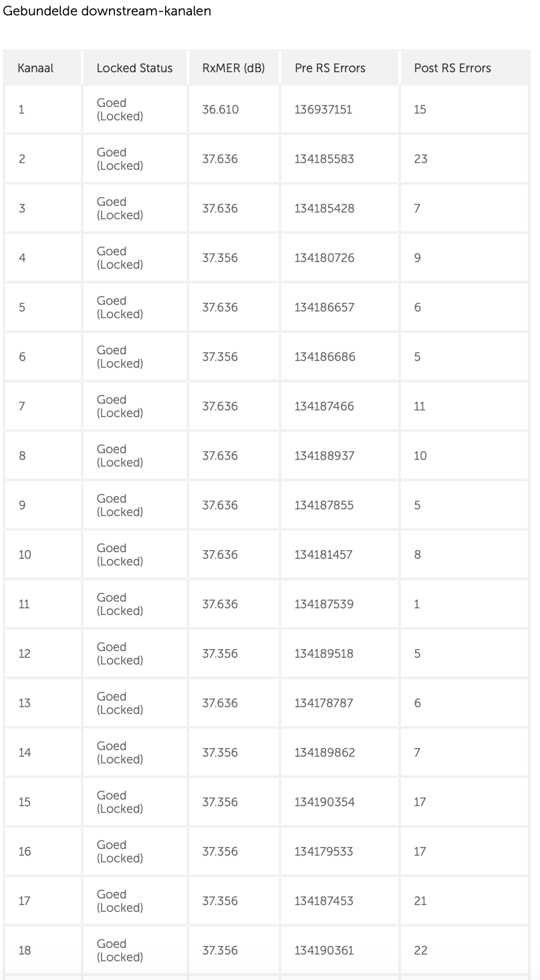Select Pre RS Errors value 134178787
540x980 pixels.
point(323,703)
